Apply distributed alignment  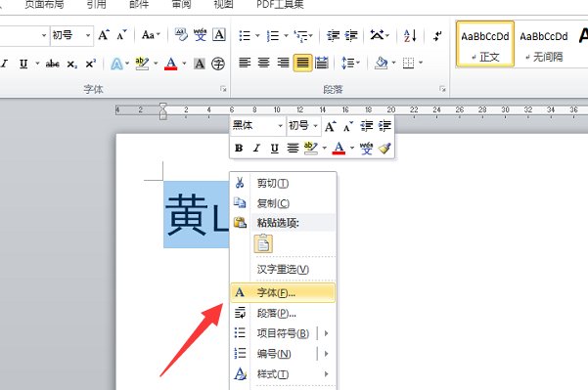pyautogui.click(x=321, y=63)
